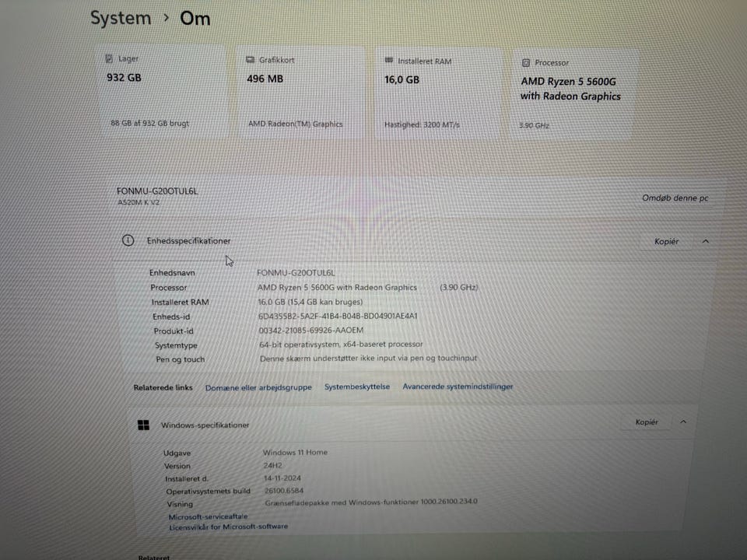
Task: Click the Installeret RAM memory icon
Action: pyautogui.click(x=389, y=61)
